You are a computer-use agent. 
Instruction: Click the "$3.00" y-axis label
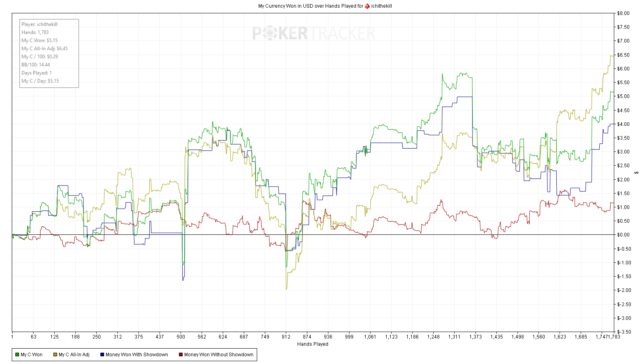pyautogui.click(x=623, y=152)
